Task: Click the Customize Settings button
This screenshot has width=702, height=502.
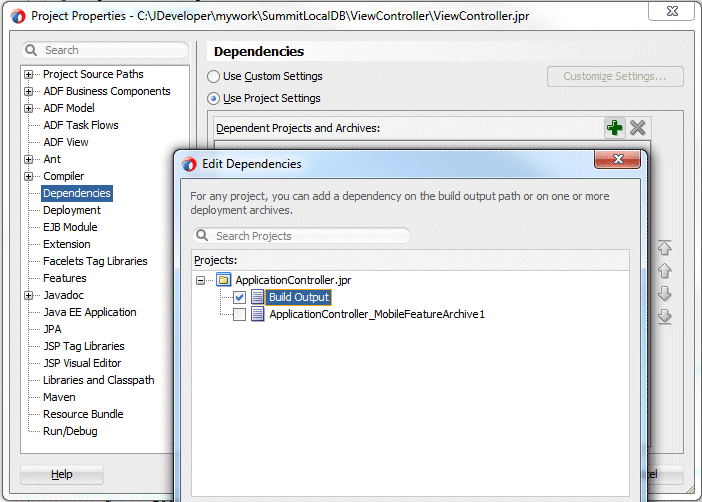Action: pos(615,77)
